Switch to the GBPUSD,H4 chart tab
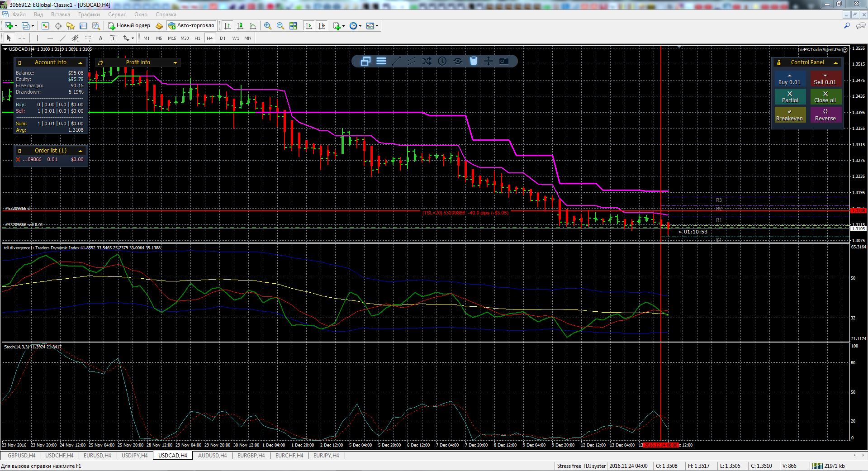The height and width of the screenshot is (471, 868). (21, 456)
